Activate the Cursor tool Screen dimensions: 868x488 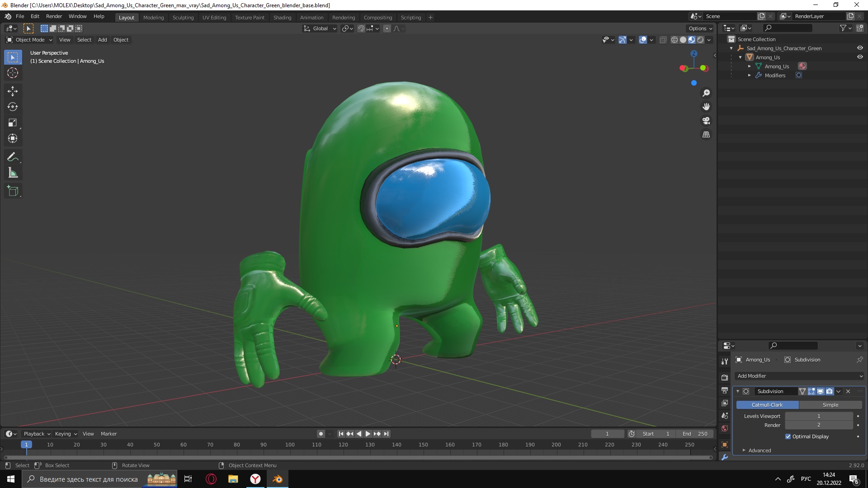pyautogui.click(x=13, y=73)
